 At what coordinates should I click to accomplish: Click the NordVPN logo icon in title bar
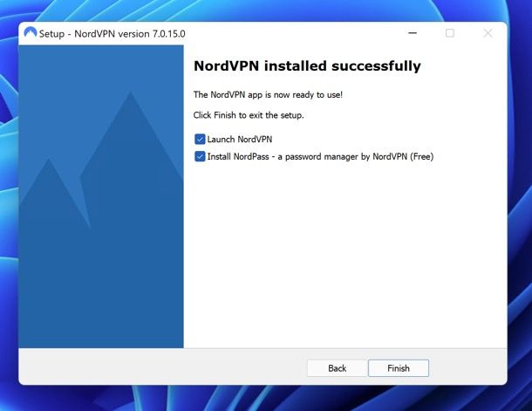(x=31, y=32)
